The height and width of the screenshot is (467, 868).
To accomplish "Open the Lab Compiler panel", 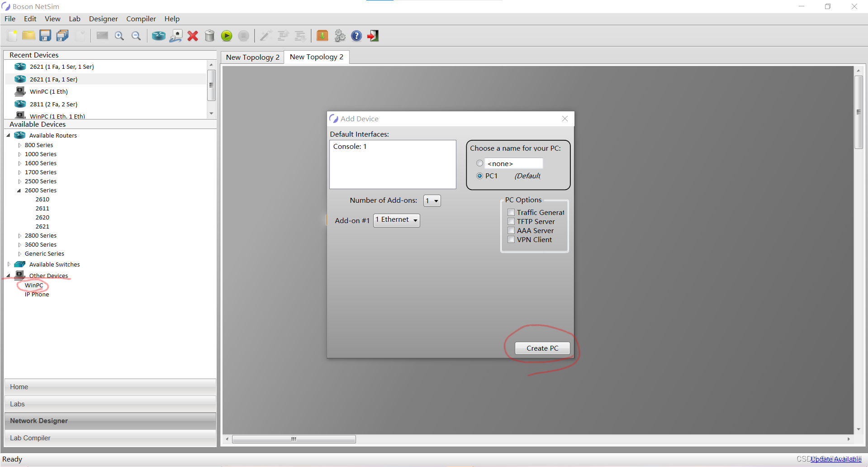I will [110, 438].
